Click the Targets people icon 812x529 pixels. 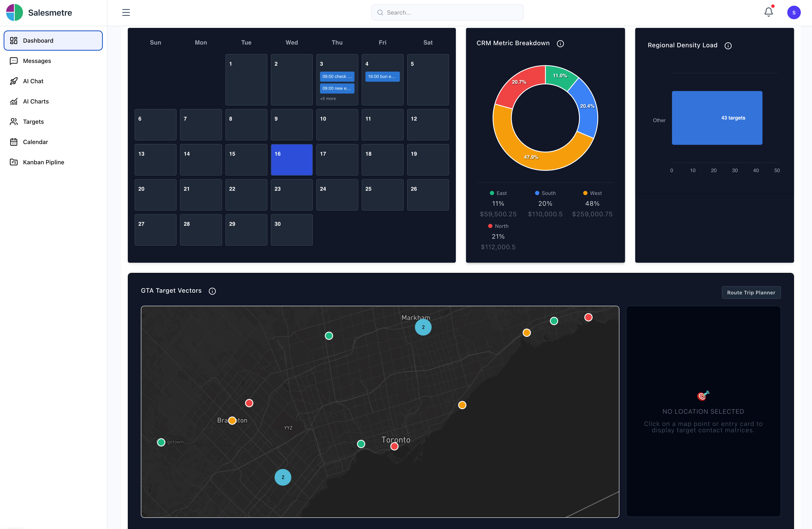point(14,122)
